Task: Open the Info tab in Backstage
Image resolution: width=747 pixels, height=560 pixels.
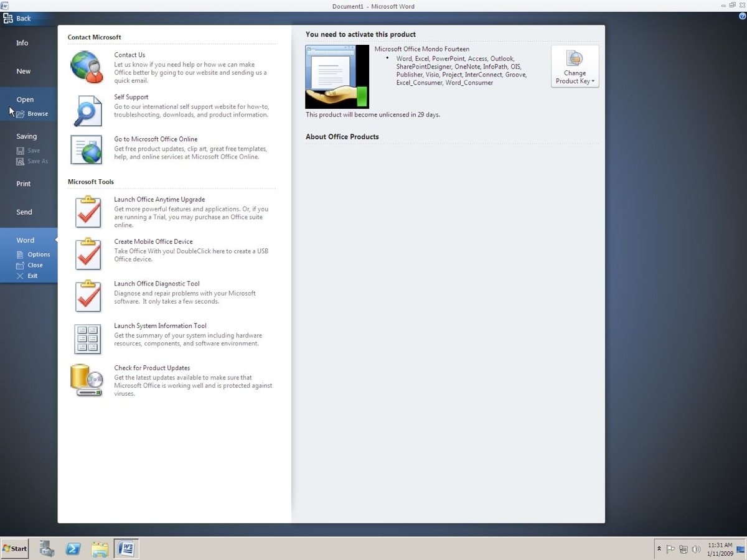Action: [x=22, y=43]
